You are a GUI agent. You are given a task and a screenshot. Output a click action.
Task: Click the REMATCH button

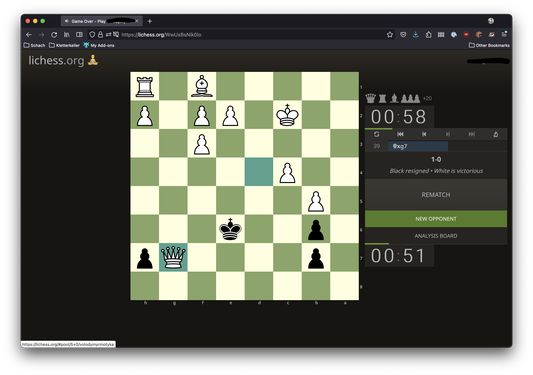[436, 195]
